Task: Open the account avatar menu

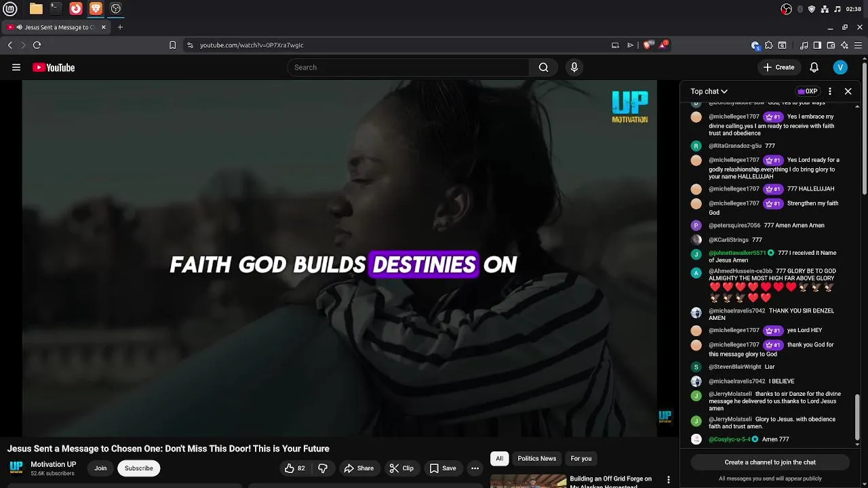Action: click(840, 67)
